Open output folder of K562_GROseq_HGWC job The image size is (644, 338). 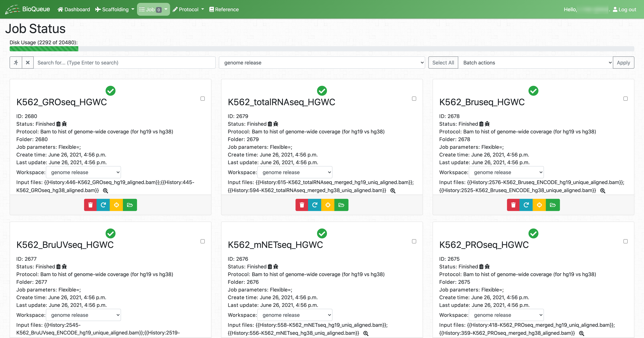click(130, 205)
